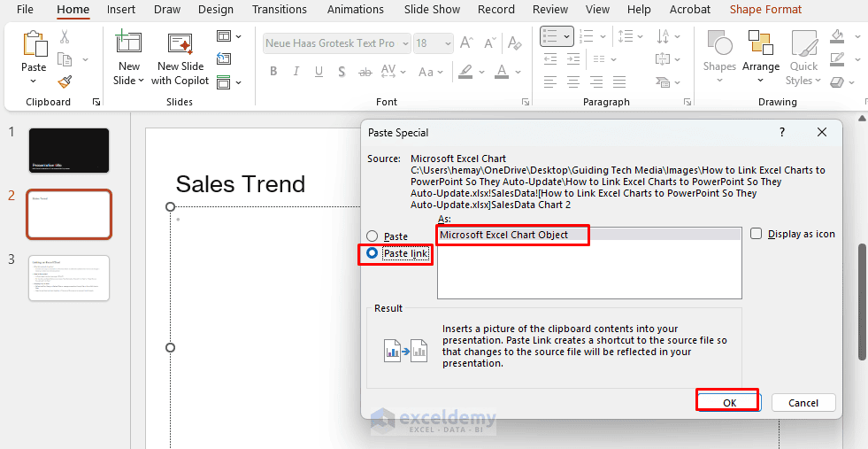The height and width of the screenshot is (449, 868).
Task: Open the font size dropdown
Action: (448, 43)
